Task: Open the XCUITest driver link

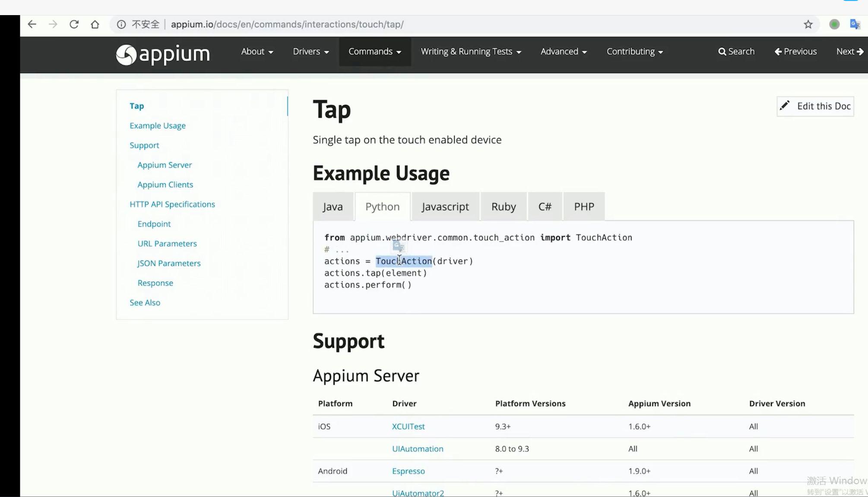Action: tap(409, 426)
